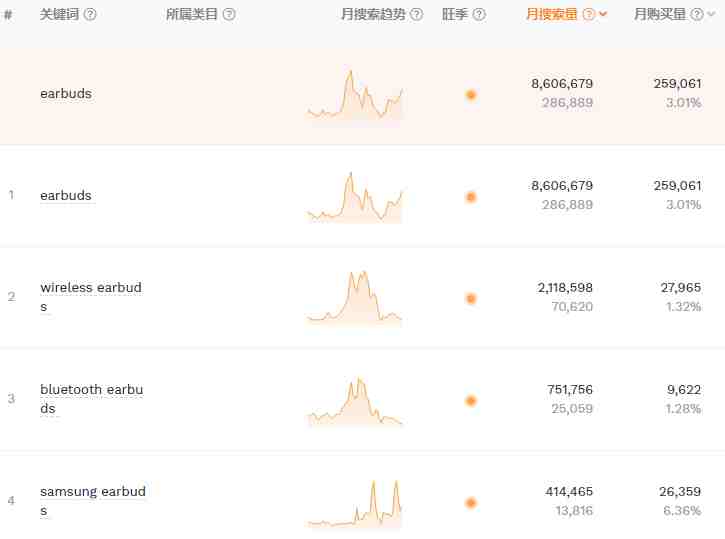Click the orange peak-season dot for wireless earbuds
725x539 pixels.
471,299
